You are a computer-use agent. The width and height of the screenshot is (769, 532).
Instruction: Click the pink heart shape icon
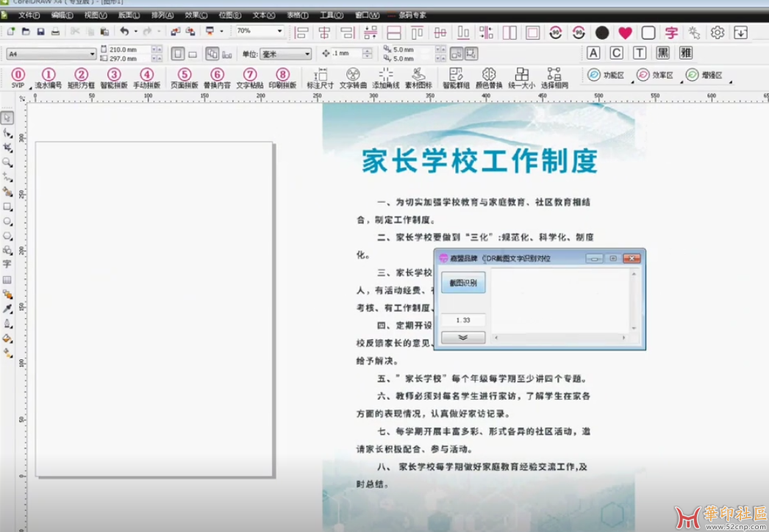click(625, 33)
